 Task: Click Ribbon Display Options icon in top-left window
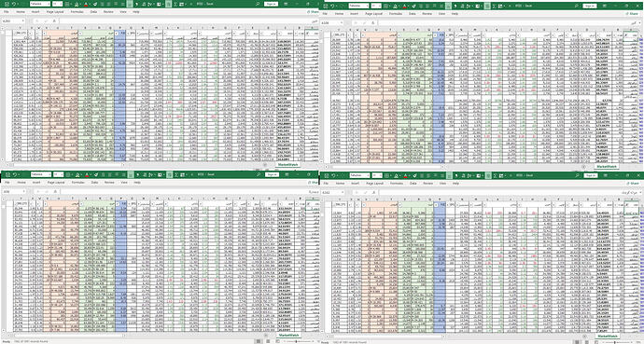(286, 4)
